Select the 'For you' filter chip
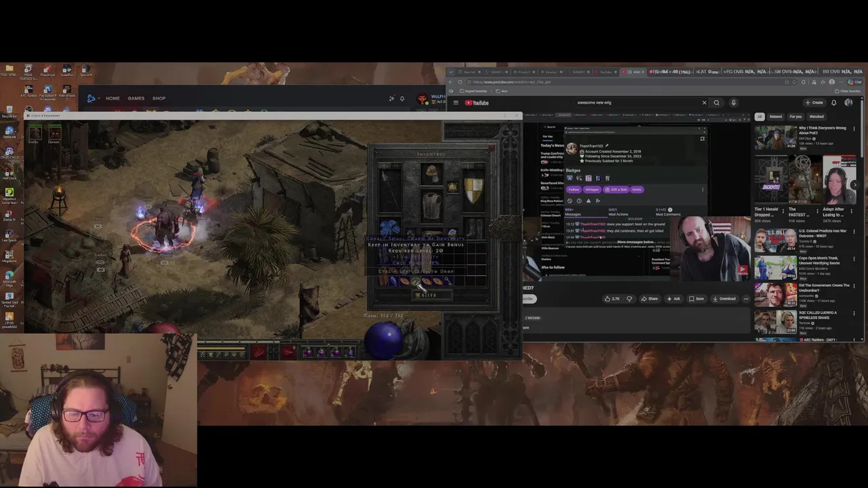Image resolution: width=868 pixels, height=488 pixels. (x=795, y=117)
